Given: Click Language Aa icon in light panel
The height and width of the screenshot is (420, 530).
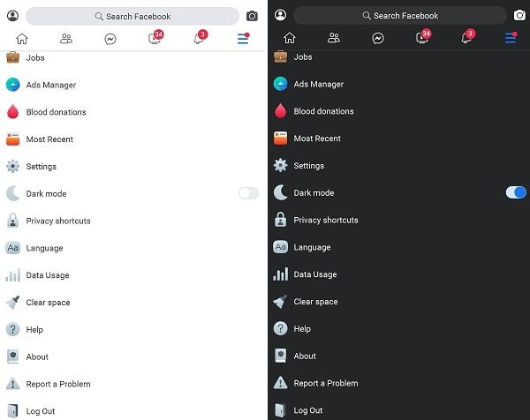Looking at the screenshot, I should (13, 248).
